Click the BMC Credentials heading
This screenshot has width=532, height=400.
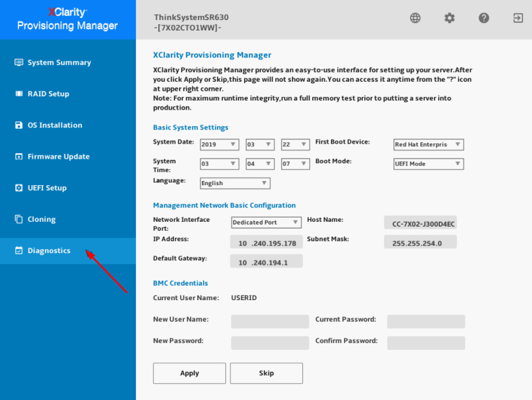pos(180,283)
